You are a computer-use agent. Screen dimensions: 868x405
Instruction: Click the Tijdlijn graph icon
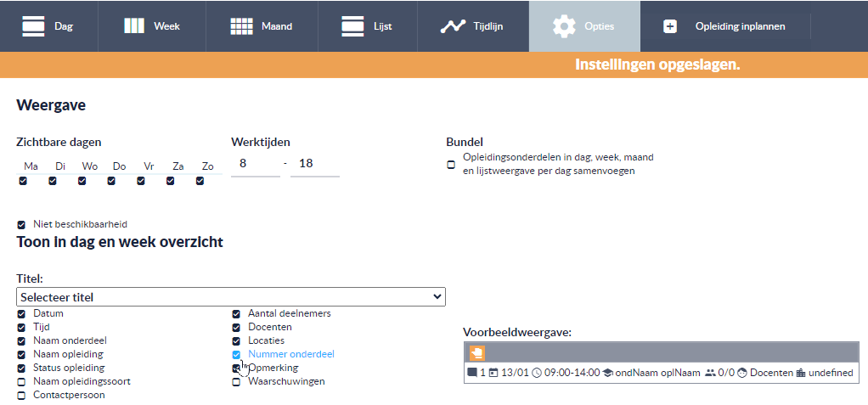coord(453,26)
